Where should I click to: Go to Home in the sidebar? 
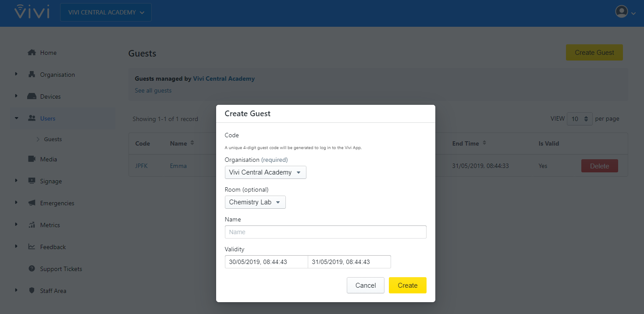pyautogui.click(x=48, y=53)
